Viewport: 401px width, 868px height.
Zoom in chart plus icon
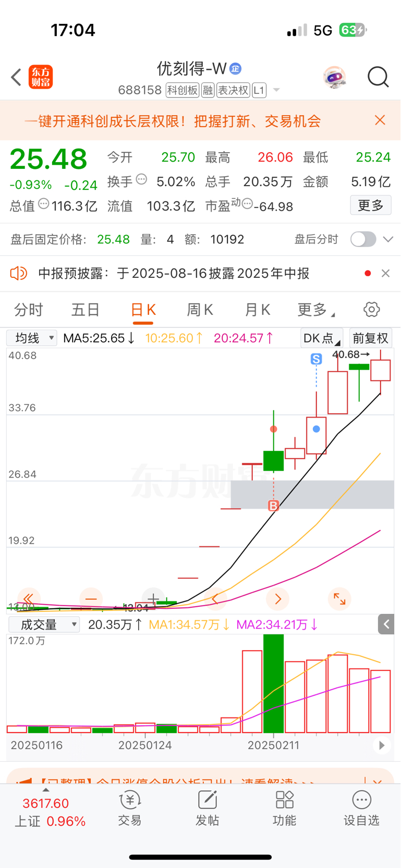[153, 598]
